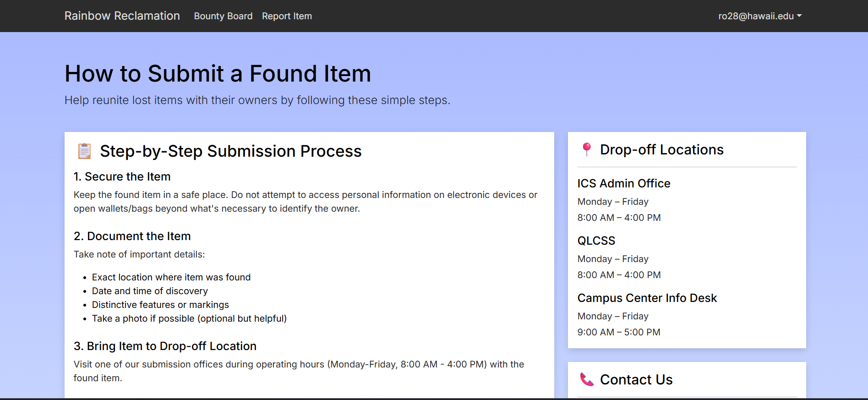Click the 'Take a photo if possible' bullet
This screenshot has width=868, height=400.
(x=189, y=318)
